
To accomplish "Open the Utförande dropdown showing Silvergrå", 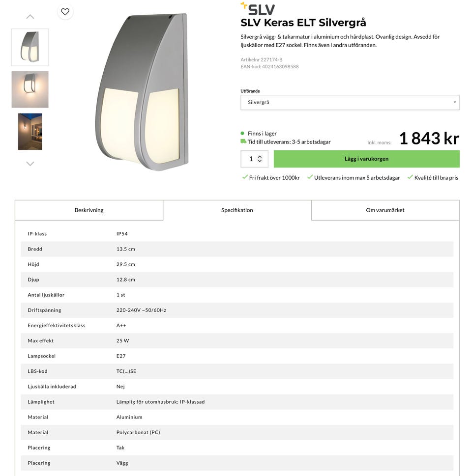I will click(x=350, y=102).
